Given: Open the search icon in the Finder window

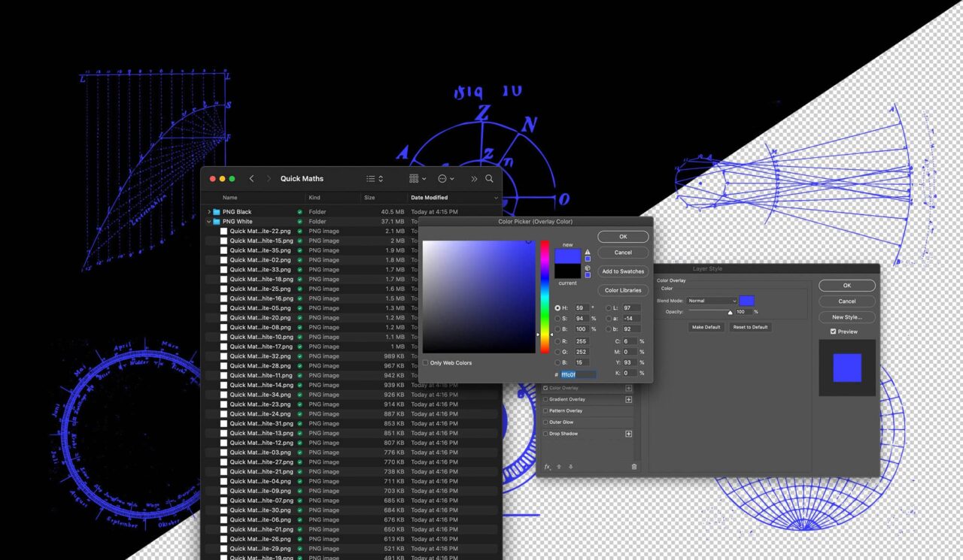Looking at the screenshot, I should pos(489,179).
